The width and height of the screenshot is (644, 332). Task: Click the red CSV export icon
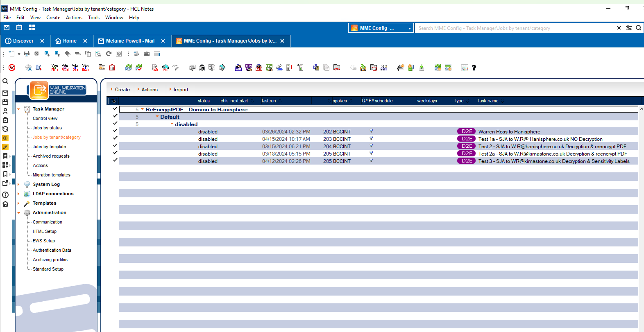[x=259, y=68]
